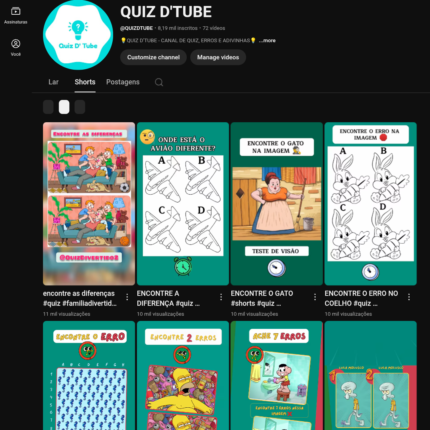Click the channel search magnifier icon
Screen dimensions: 430x430
click(159, 82)
